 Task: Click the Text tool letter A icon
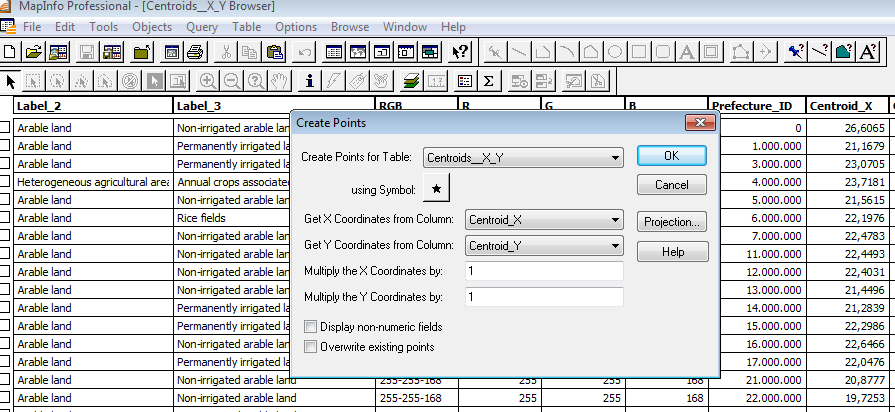(x=687, y=52)
